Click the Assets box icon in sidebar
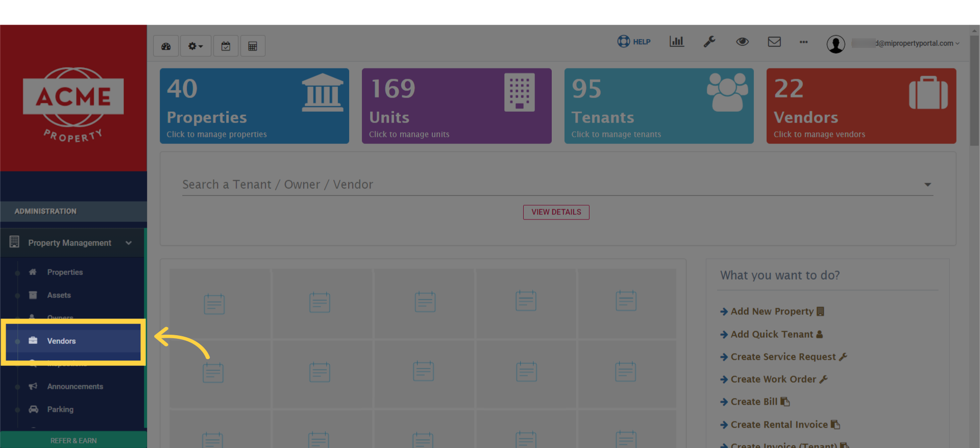Viewport: 980px width, 448px height. [x=33, y=295]
